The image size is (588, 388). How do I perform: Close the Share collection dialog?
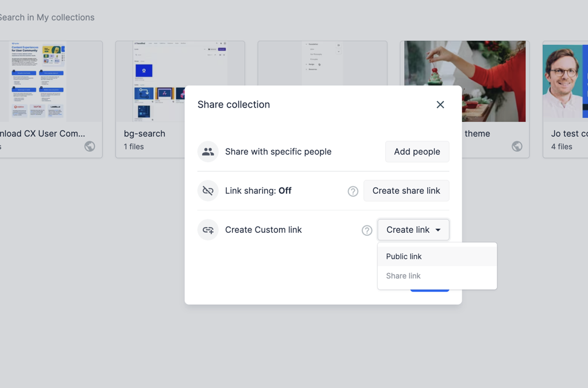440,105
